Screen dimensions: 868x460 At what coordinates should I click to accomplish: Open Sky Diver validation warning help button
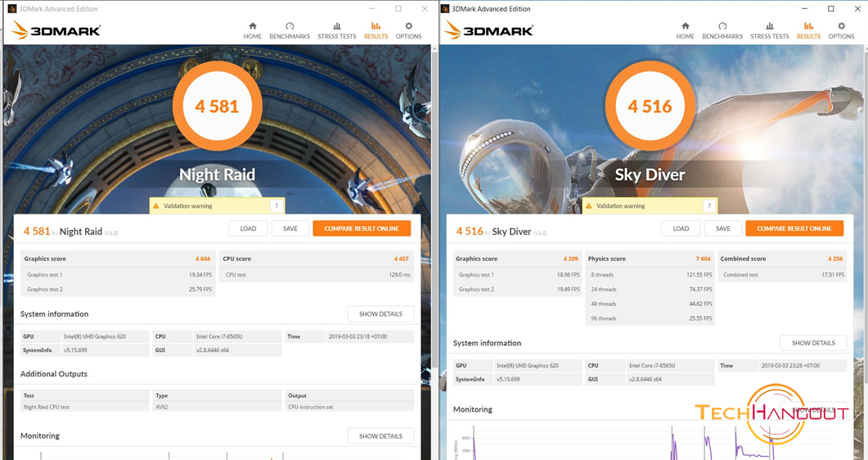click(709, 206)
